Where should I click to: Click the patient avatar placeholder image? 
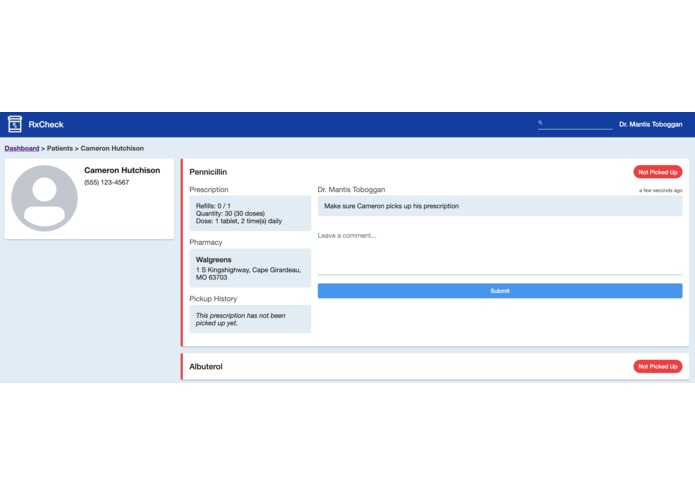[x=44, y=198]
